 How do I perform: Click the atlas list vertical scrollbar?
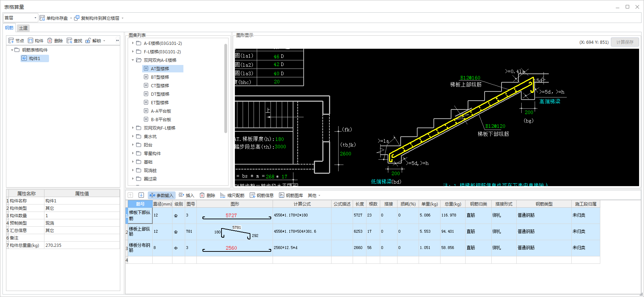226,88
